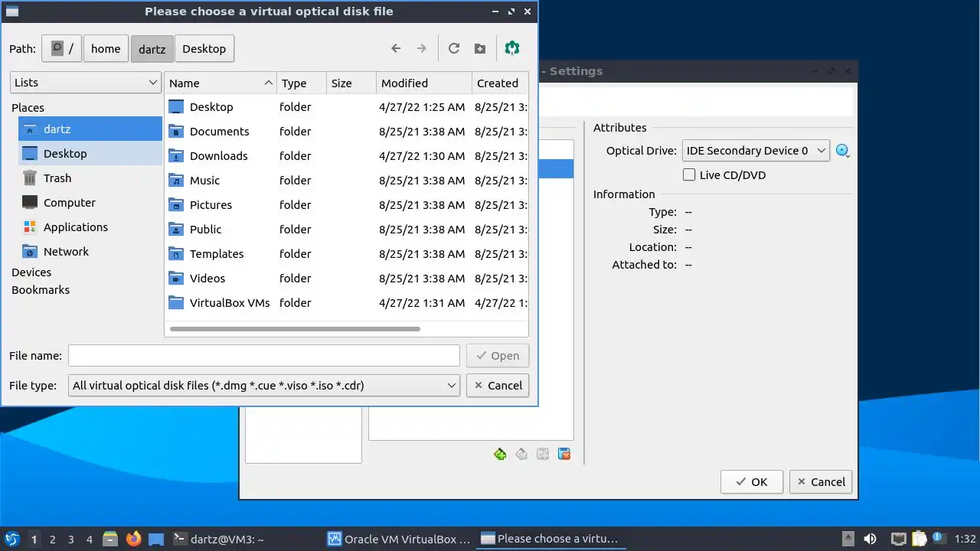This screenshot has height=551, width=980.
Task: Click the horizontal scrollbar under file list
Action: (x=295, y=329)
